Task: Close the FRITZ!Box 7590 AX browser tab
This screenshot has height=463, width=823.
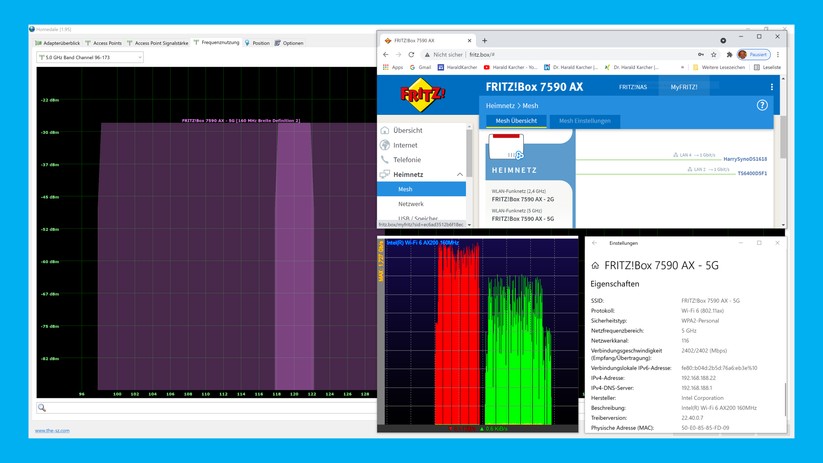Action: (469, 40)
